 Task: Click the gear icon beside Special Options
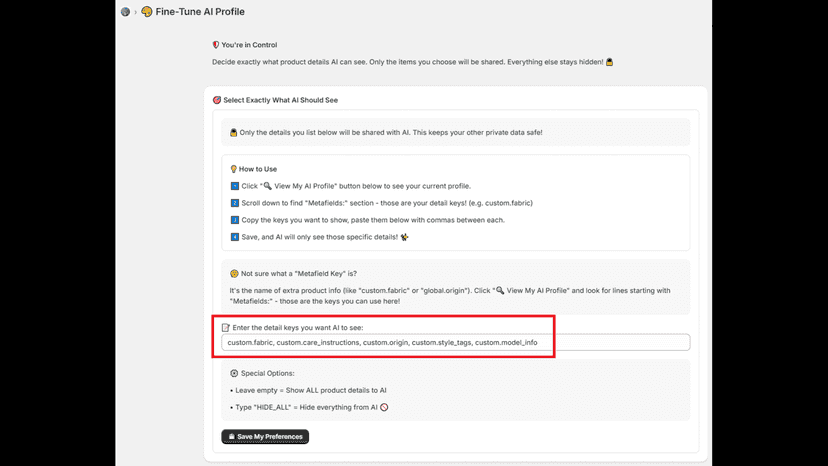[234, 373]
